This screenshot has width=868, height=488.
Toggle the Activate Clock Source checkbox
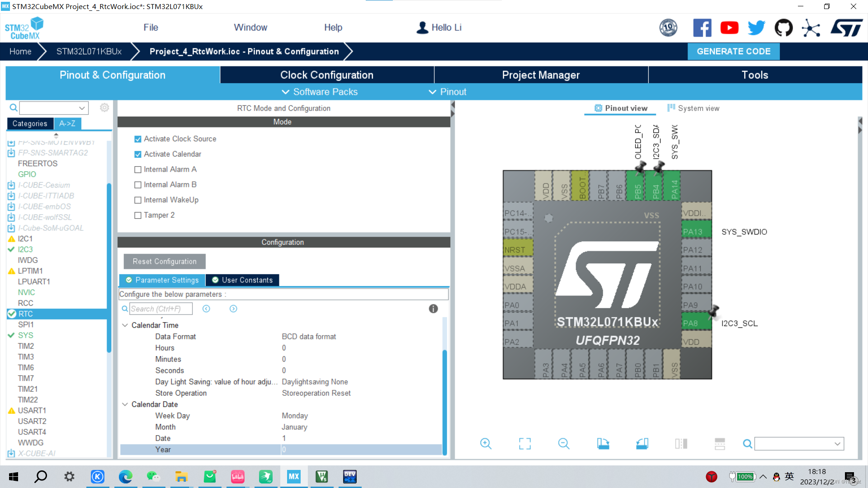click(x=137, y=138)
